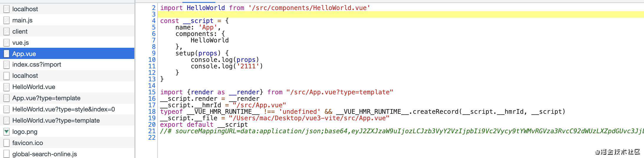Open index.css?import request
This screenshot has width=644, height=158.
click(67, 65)
